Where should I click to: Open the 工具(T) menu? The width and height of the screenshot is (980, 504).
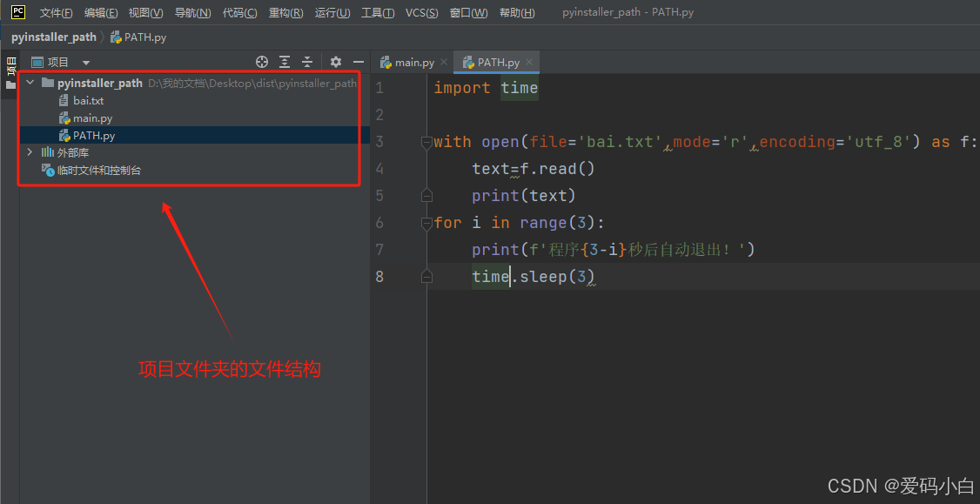[x=378, y=12]
